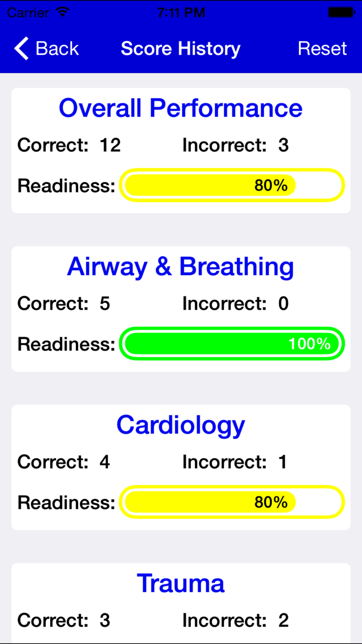This screenshot has height=644, width=362.
Task: Tap the Reset button
Action: pyautogui.click(x=322, y=48)
